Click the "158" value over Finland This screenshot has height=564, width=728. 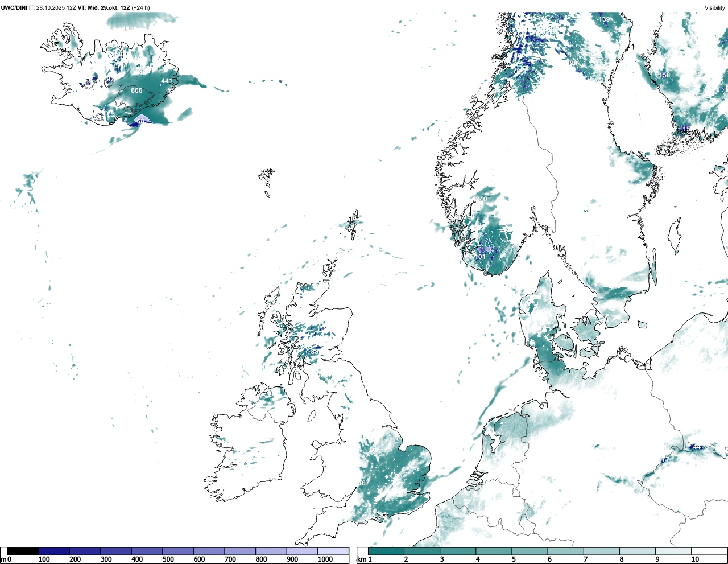pyautogui.click(x=664, y=75)
